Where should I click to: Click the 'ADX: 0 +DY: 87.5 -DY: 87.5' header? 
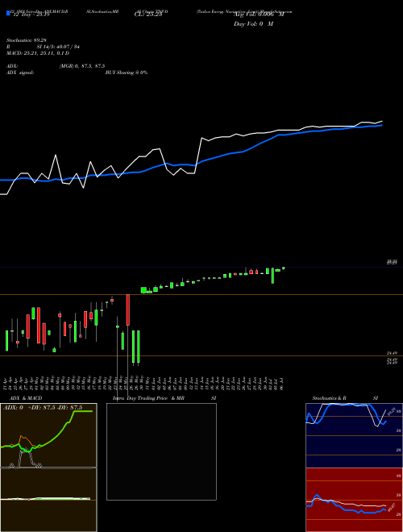[x=43, y=408]
